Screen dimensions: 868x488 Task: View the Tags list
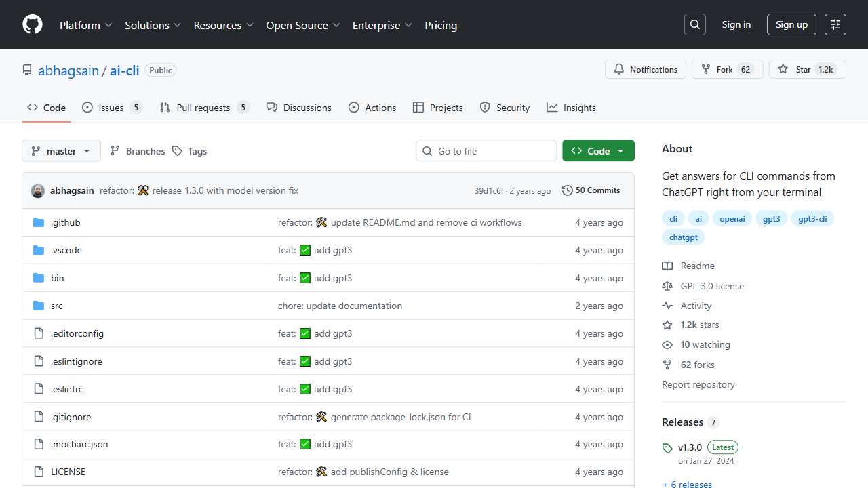[x=190, y=151]
